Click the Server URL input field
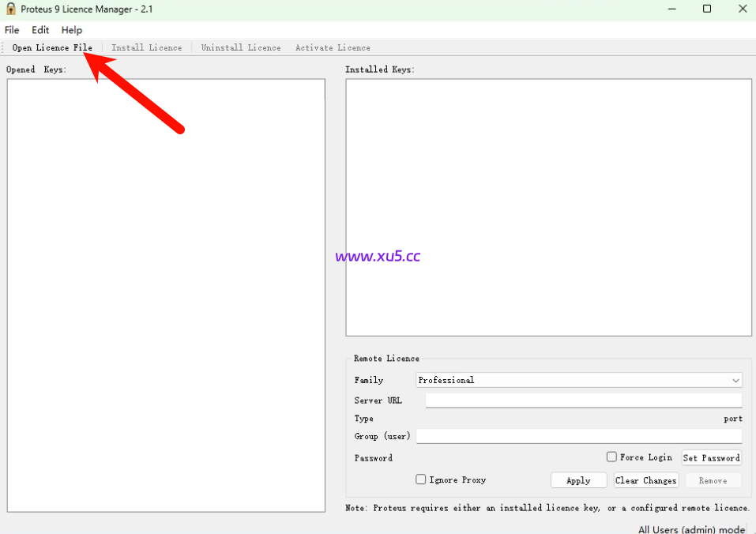The width and height of the screenshot is (756, 534). coord(583,400)
